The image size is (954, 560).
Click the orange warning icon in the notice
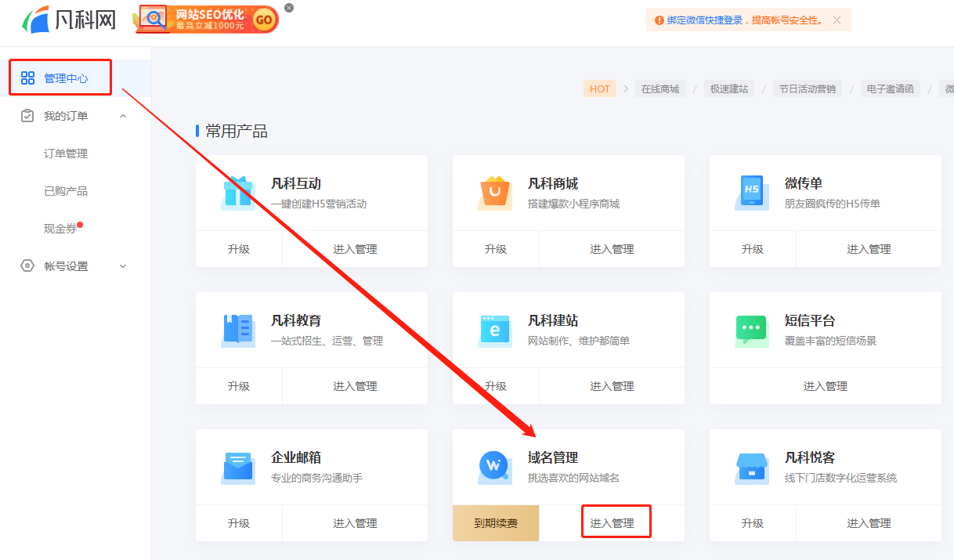[659, 20]
